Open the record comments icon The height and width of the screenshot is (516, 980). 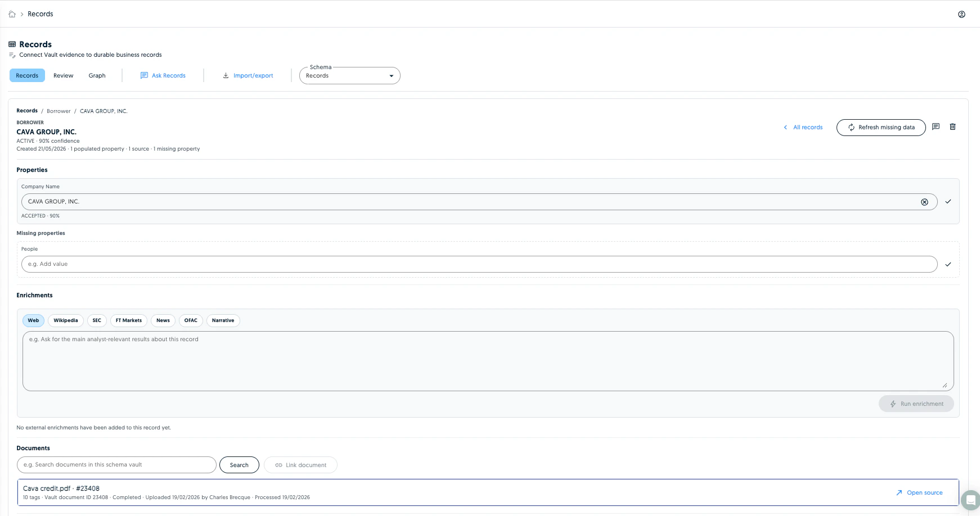(936, 126)
